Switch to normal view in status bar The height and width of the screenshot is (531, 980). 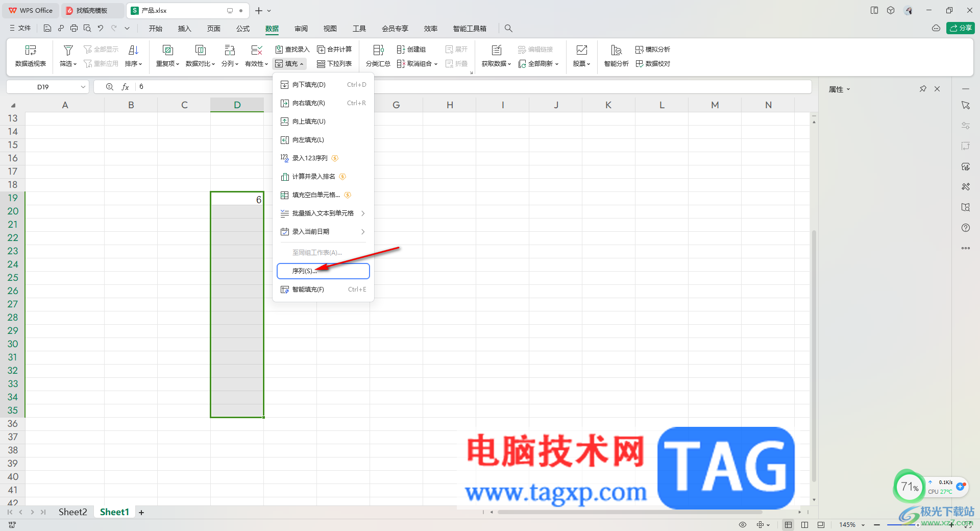(789, 525)
